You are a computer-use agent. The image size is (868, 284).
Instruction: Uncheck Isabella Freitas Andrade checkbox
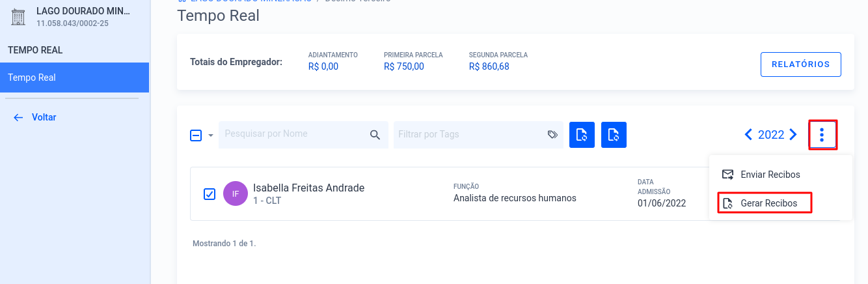click(210, 194)
